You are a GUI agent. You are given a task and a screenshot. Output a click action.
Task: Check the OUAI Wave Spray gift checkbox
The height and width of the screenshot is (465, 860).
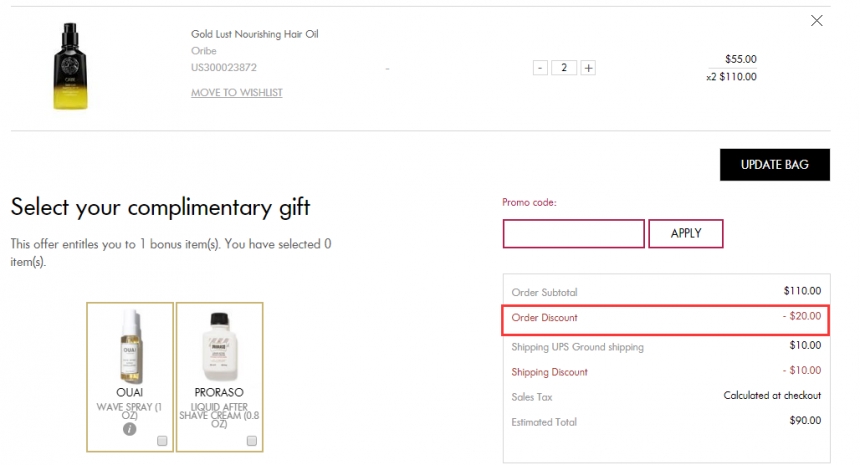162,441
